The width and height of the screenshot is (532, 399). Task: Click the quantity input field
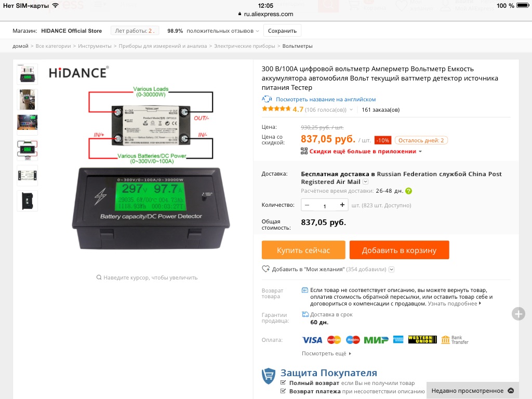[x=324, y=205]
